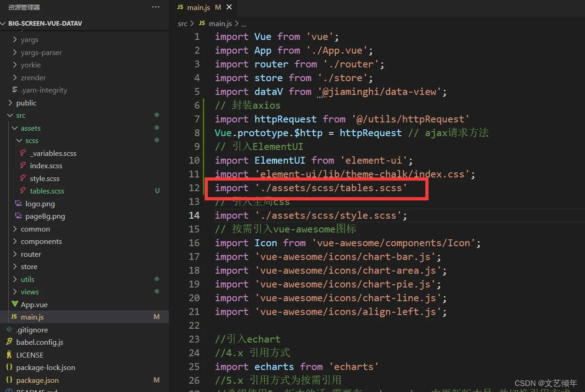
Task: Click the Vue icon beside App.vue
Action: point(14,304)
